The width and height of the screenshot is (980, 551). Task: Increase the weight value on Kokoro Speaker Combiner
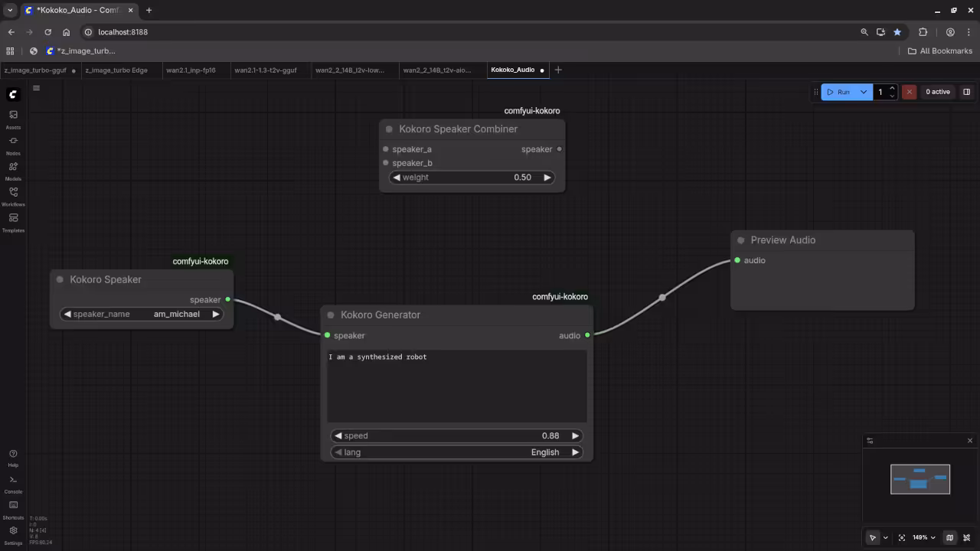[x=547, y=177]
